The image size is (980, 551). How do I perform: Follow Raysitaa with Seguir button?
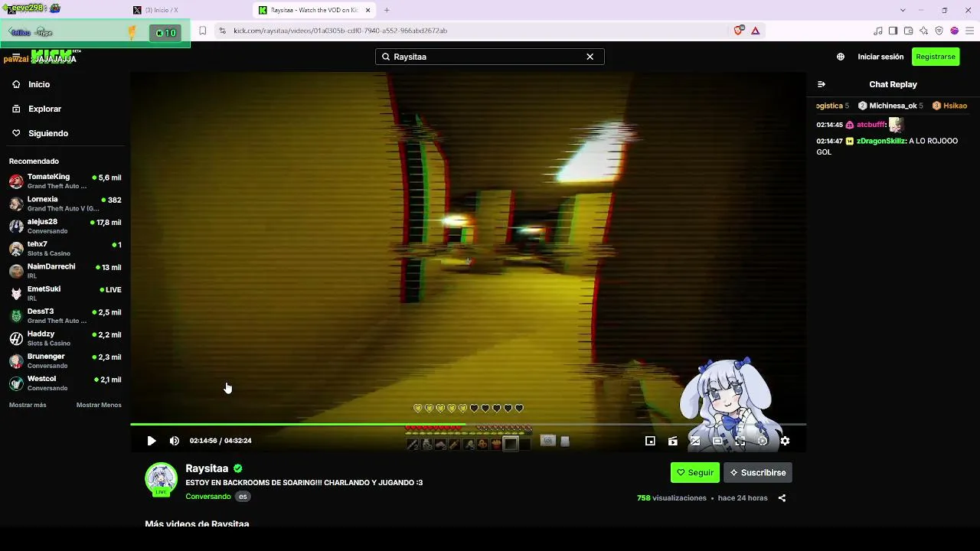(x=695, y=473)
